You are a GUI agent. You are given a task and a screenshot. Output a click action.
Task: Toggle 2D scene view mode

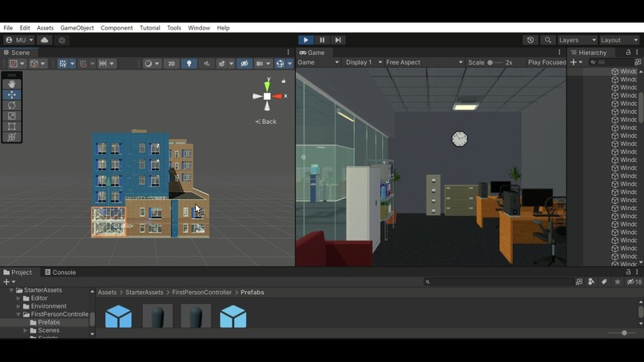[171, 64]
